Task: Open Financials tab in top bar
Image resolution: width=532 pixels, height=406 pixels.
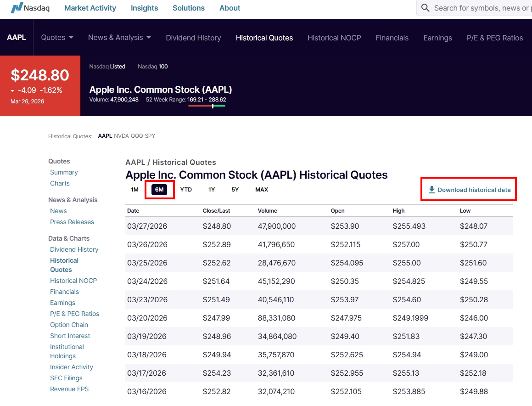Action: click(392, 38)
